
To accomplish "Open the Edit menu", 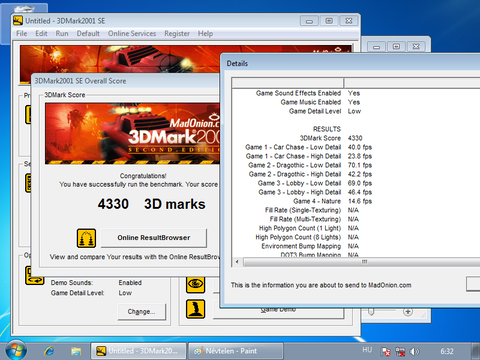I will tap(41, 34).
